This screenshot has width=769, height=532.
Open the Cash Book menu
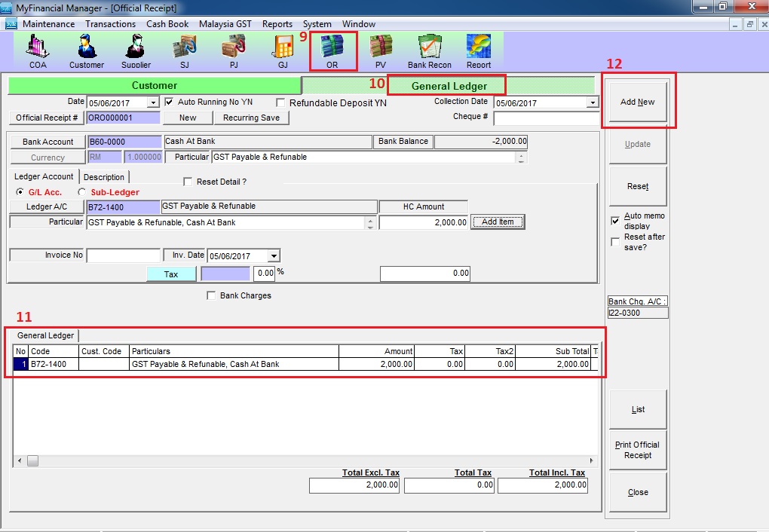[x=167, y=24]
